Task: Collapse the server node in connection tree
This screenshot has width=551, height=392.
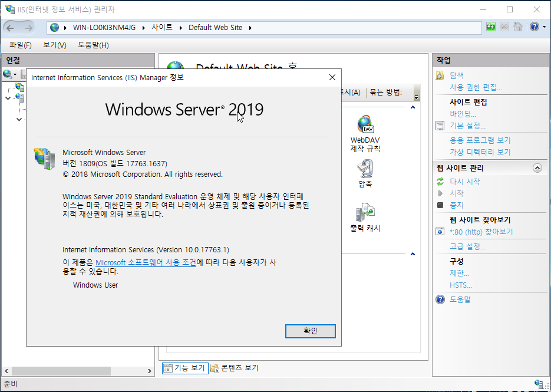Action: coord(8,98)
